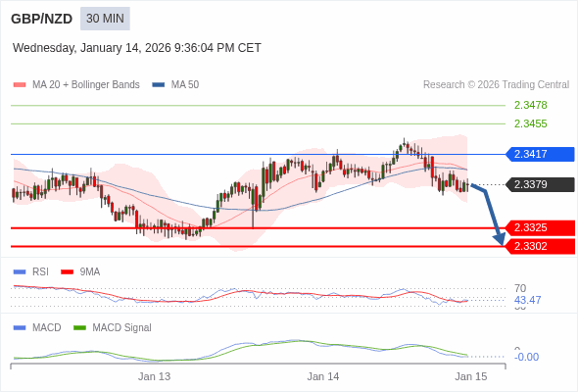Screen dimensions: 578x392
Task: Click the 9MA legend red swatch
Action: coord(67,272)
